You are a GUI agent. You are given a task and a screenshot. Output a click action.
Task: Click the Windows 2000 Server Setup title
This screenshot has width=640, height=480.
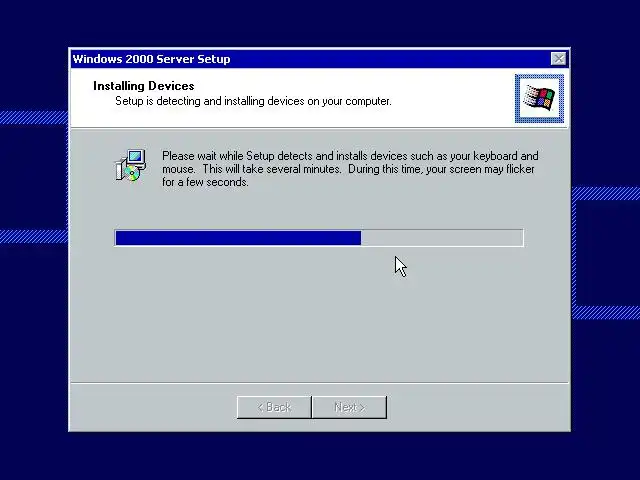pos(151,59)
